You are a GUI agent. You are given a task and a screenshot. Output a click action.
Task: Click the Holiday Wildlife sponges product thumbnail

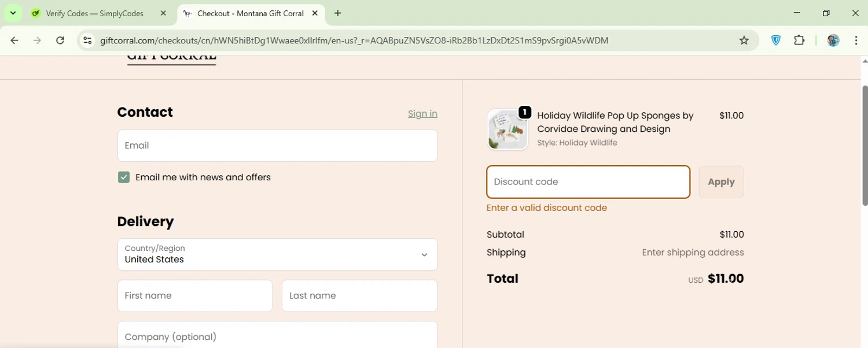point(507,129)
